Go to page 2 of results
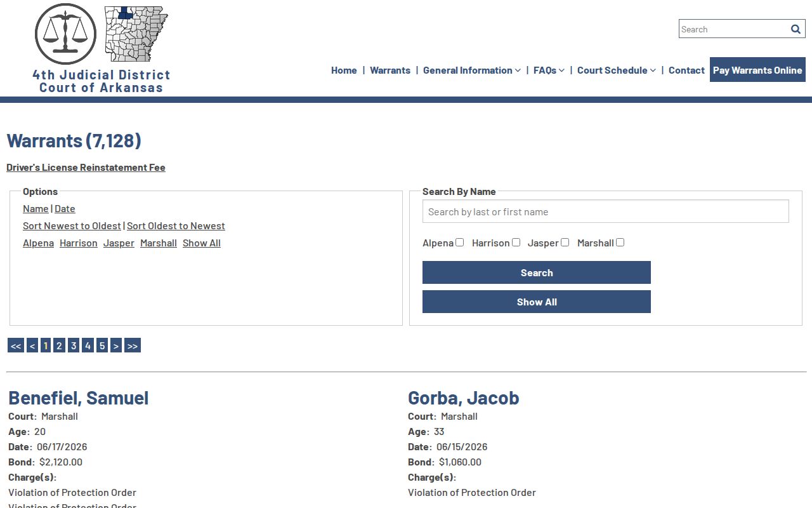Screen dimensions: 812x508 point(59,345)
